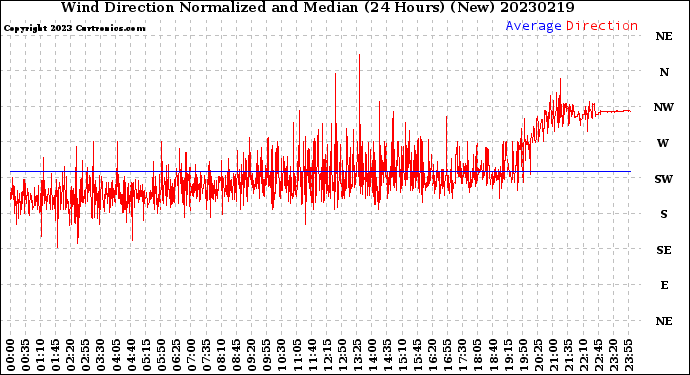Click the '05:50' time axis label

(x=161, y=355)
